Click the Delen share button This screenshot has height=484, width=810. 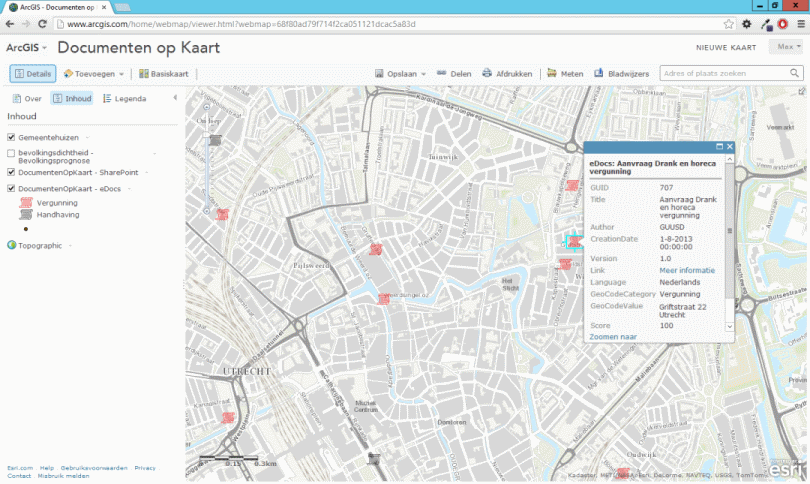[454, 74]
